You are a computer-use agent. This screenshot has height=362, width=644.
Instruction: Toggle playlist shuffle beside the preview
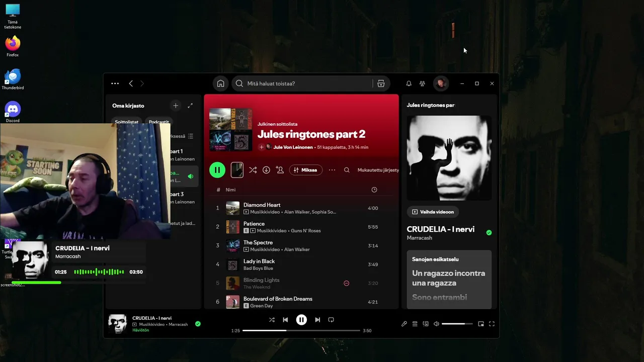253,170
